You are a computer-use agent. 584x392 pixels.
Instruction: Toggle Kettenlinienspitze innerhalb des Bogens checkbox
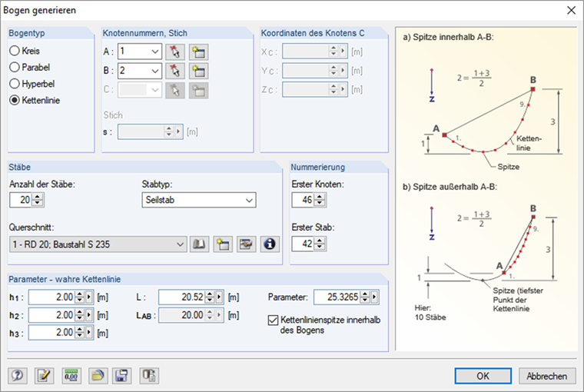(273, 320)
